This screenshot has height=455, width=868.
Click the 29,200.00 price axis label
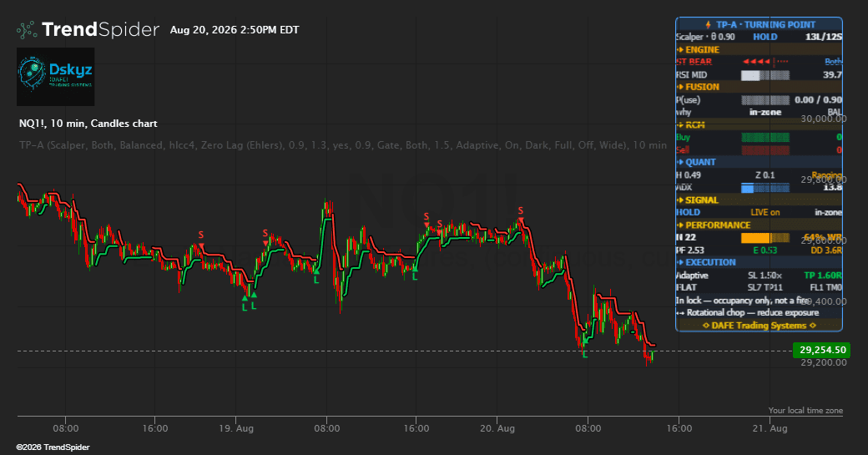coord(824,362)
